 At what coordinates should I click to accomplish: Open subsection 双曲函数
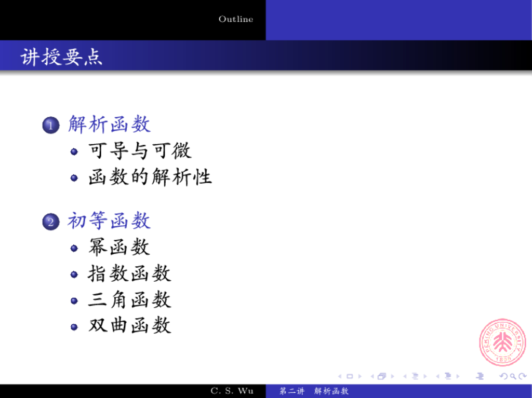tap(129, 325)
